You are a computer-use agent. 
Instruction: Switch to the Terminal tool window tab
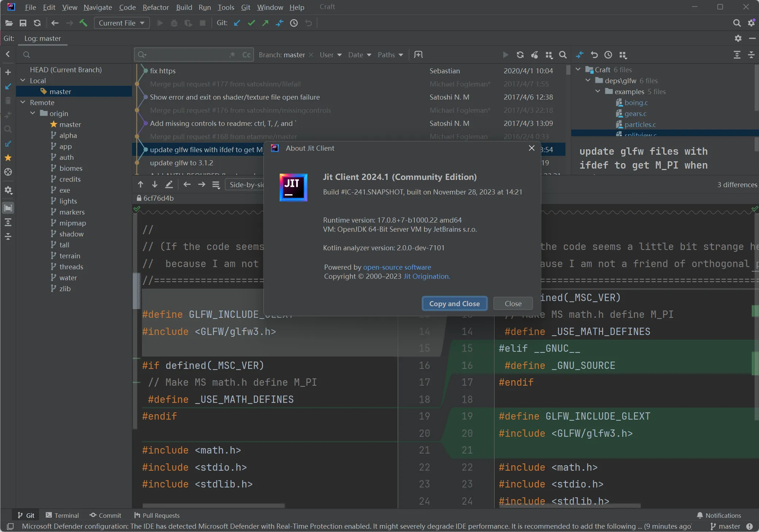(x=62, y=515)
